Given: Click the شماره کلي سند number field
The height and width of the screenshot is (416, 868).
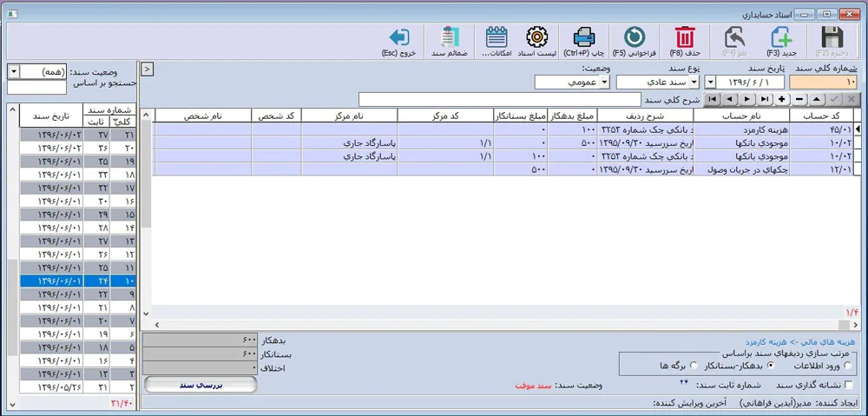Looking at the screenshot, I should [823, 82].
